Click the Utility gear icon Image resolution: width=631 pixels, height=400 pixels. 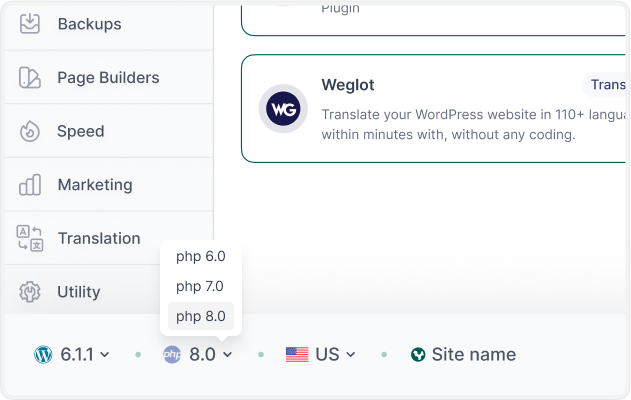tap(30, 292)
